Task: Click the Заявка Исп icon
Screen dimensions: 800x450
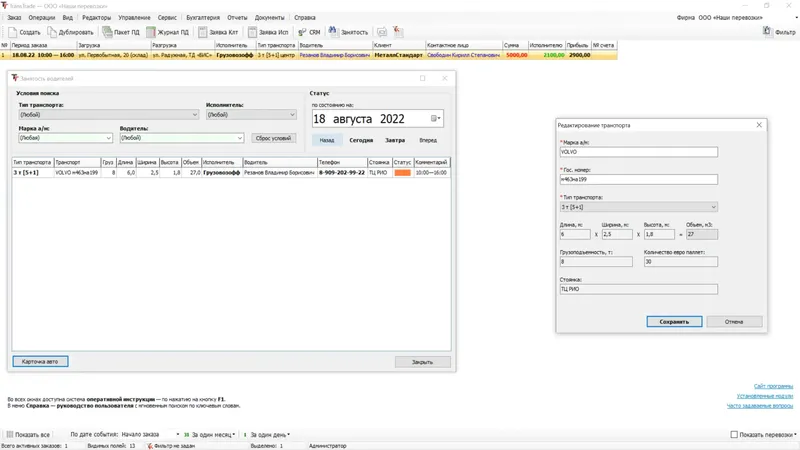Action: tap(252, 32)
